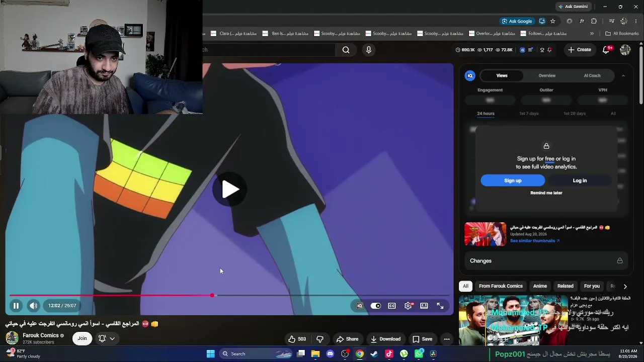The width and height of the screenshot is (644, 362).
Task: Choose the 24 hours time range
Action: 486,114
